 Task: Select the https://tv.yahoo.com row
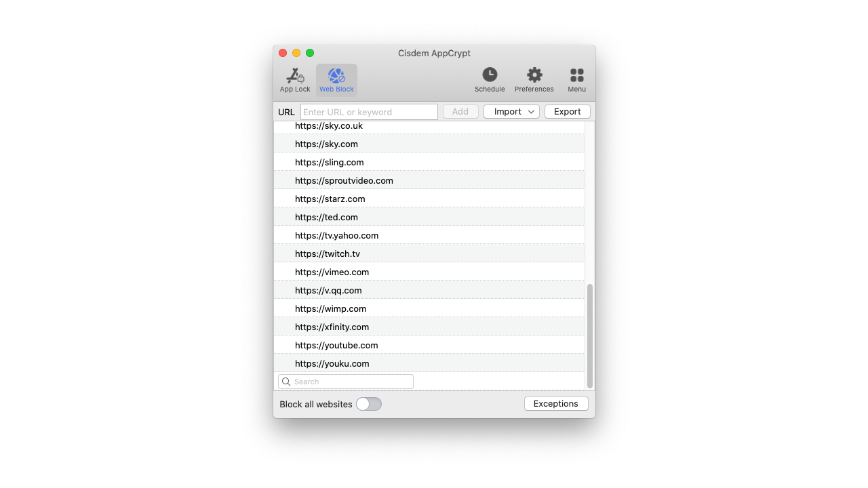429,235
